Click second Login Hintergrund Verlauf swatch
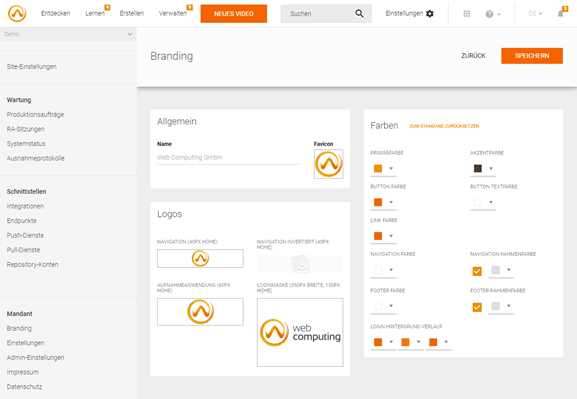The image size is (577, 399). (x=405, y=342)
